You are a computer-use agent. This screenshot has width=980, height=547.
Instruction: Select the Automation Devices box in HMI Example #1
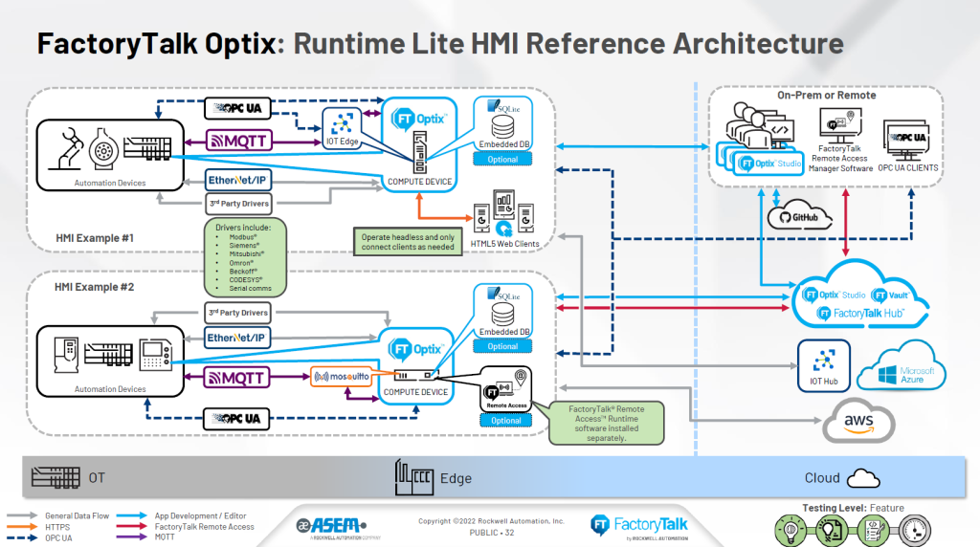110,156
